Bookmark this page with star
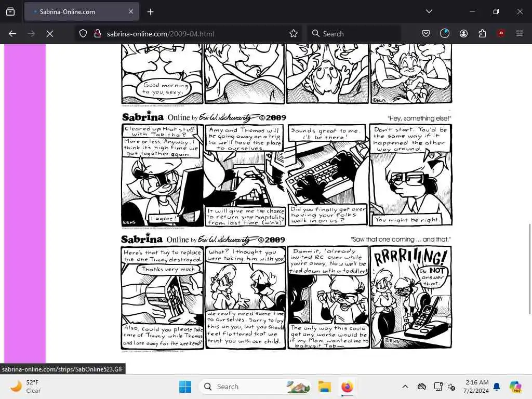 [294, 34]
